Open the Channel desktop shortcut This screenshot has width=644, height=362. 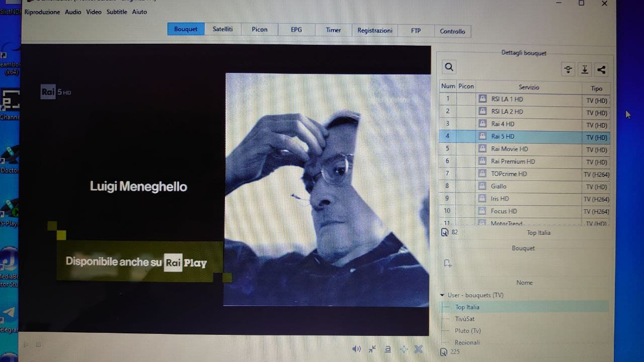tap(9, 105)
